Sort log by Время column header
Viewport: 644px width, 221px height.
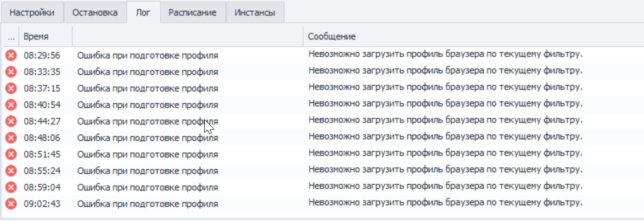(46, 37)
